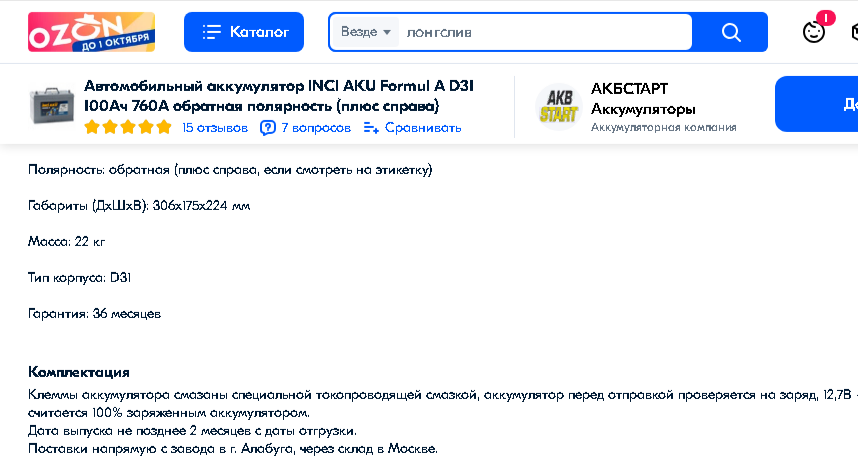Open the 7 вопросов questions link
The width and height of the screenshot is (858, 470).
tap(316, 128)
